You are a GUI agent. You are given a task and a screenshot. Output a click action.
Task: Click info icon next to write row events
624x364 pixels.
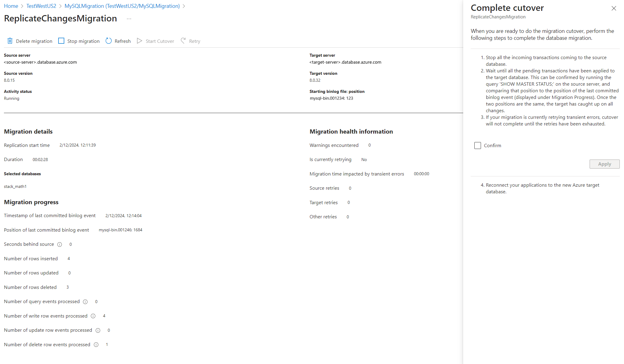(93, 316)
